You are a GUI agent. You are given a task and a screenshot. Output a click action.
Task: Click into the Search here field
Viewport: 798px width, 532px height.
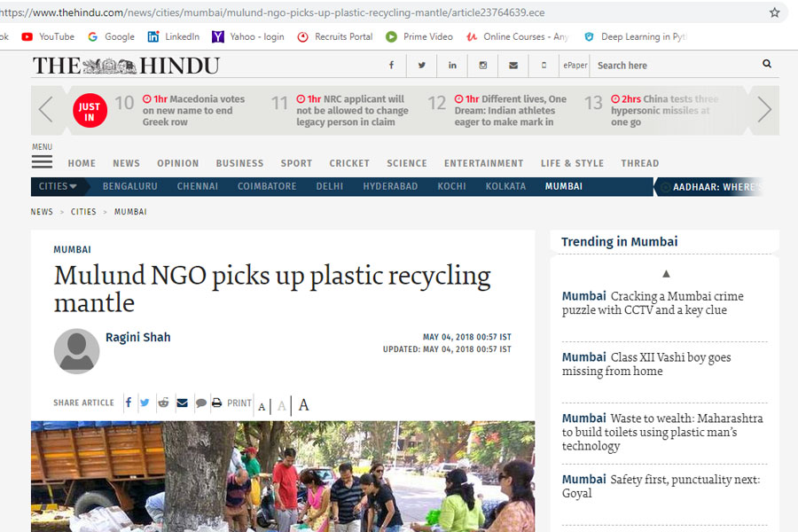[x=675, y=65]
